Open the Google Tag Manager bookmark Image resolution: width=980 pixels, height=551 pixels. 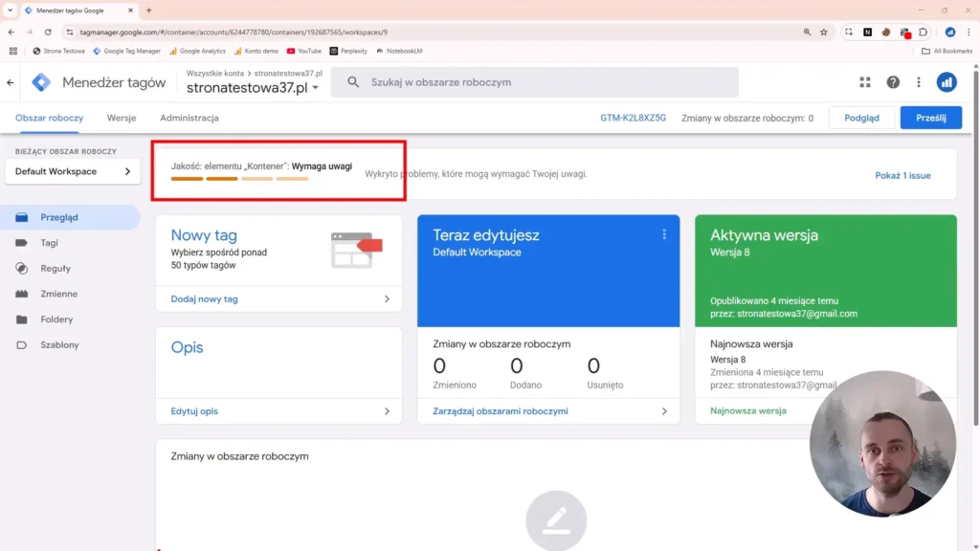(x=127, y=52)
